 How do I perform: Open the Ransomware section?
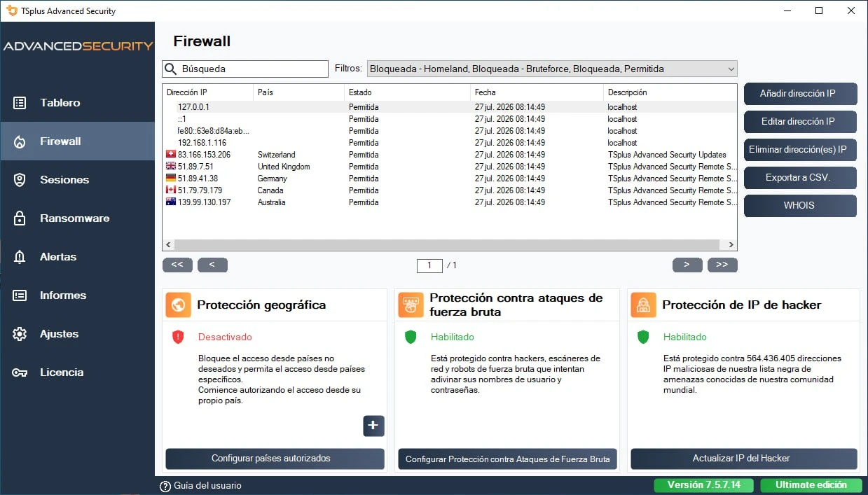(77, 218)
